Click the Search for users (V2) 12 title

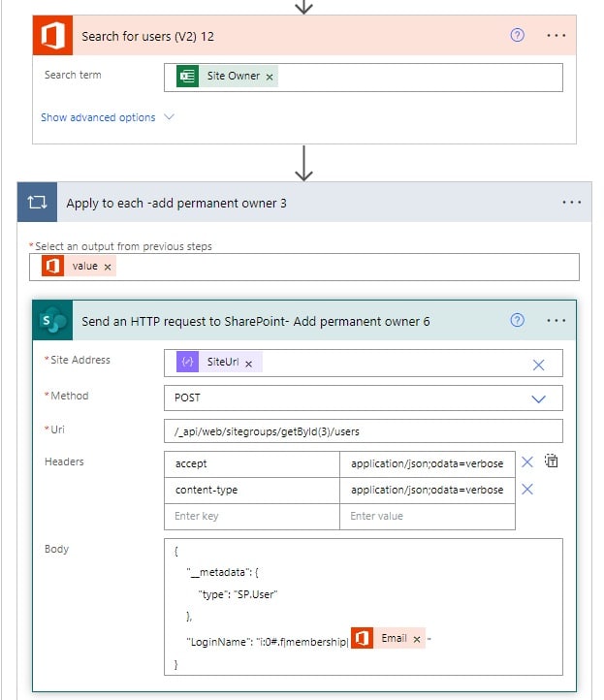[x=147, y=36]
